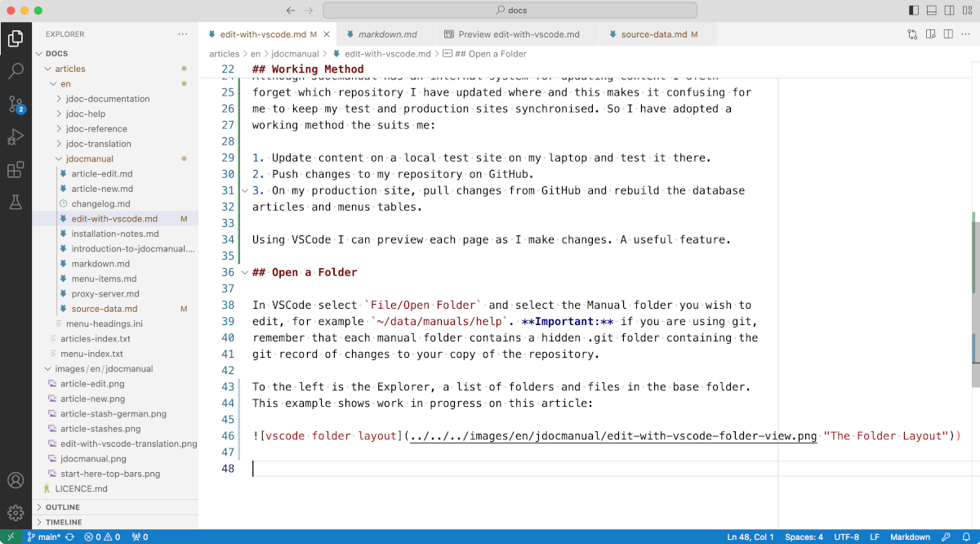The height and width of the screenshot is (544, 980).
Task: Open the Manage gear menu
Action: point(16,513)
